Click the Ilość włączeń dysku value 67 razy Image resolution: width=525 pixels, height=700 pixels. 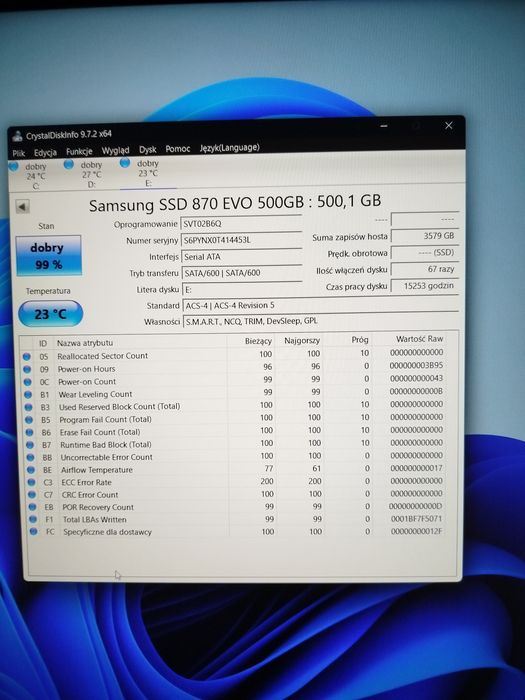pos(425,269)
